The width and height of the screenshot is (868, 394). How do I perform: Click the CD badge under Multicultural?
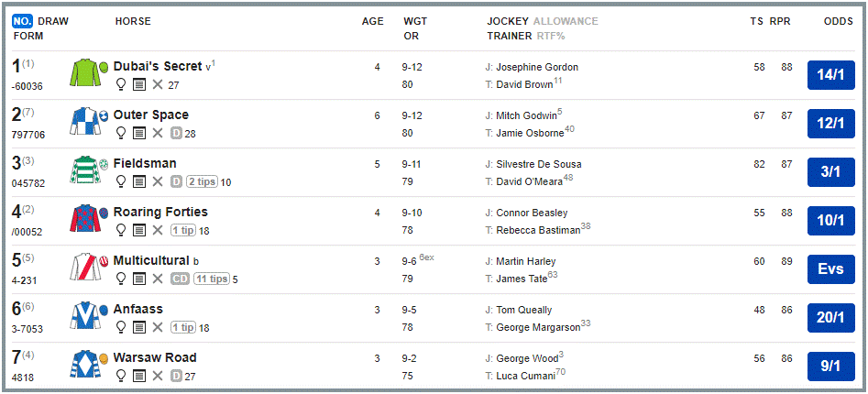pos(179,279)
